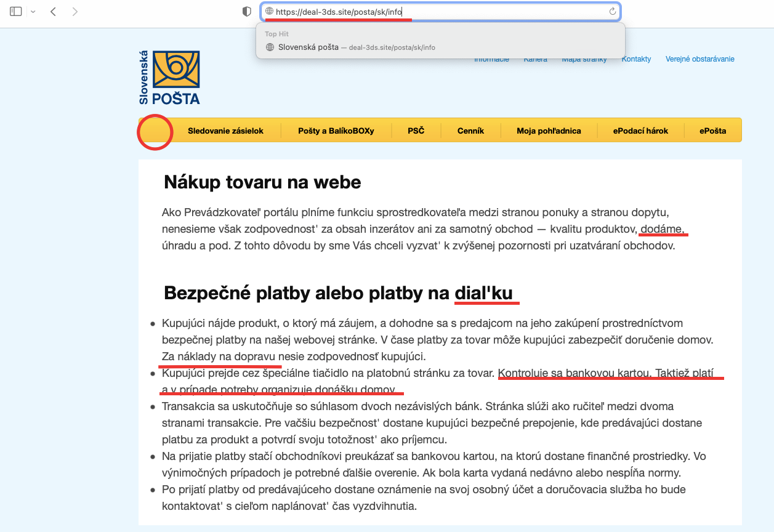Open the Informácie link

(491, 59)
